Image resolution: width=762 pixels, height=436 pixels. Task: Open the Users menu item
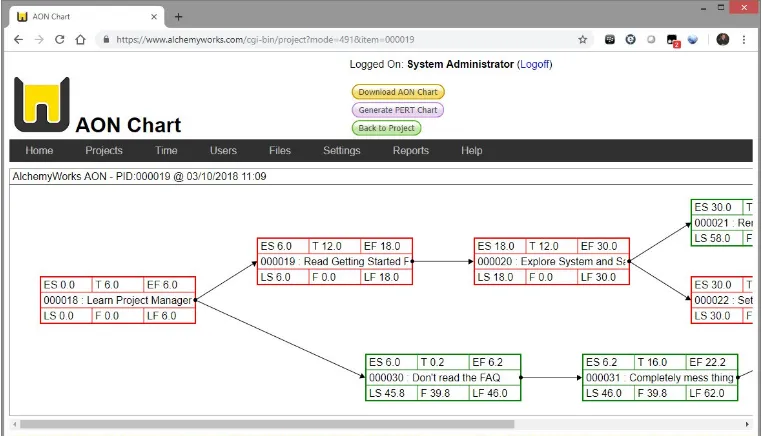[x=223, y=151]
